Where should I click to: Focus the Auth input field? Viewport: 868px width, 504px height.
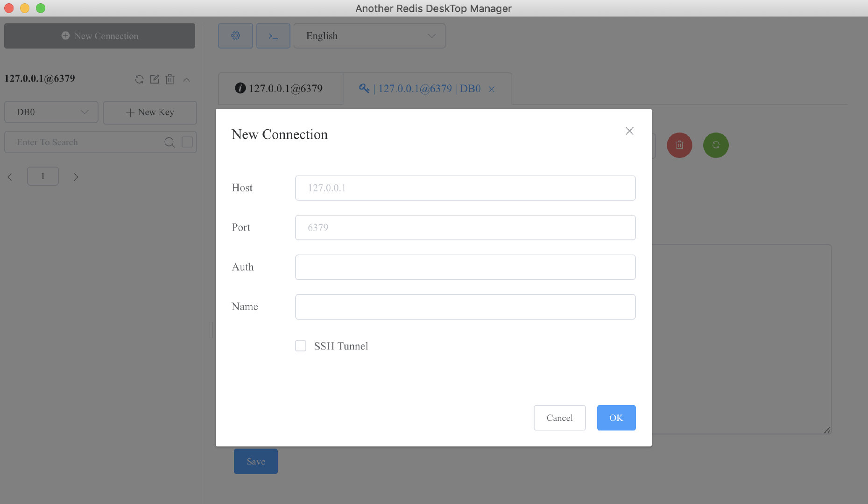click(x=466, y=267)
